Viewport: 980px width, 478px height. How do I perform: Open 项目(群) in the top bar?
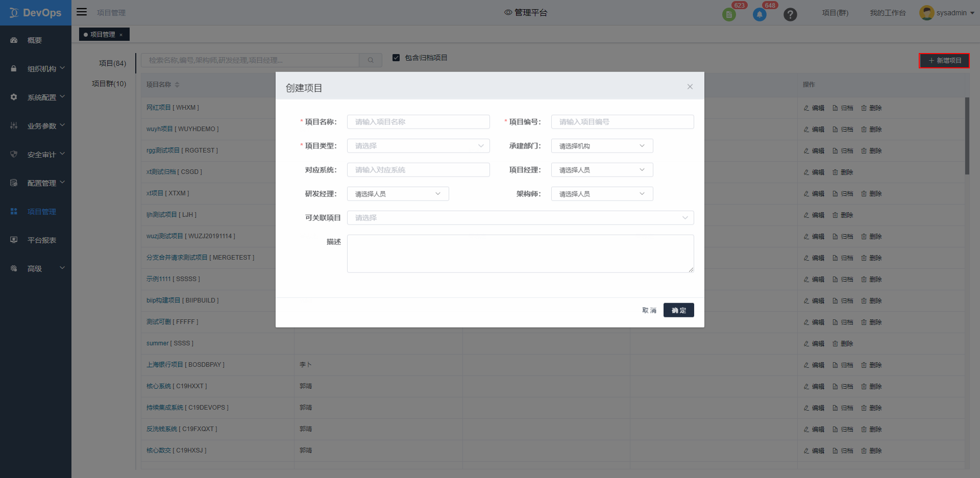(835, 13)
